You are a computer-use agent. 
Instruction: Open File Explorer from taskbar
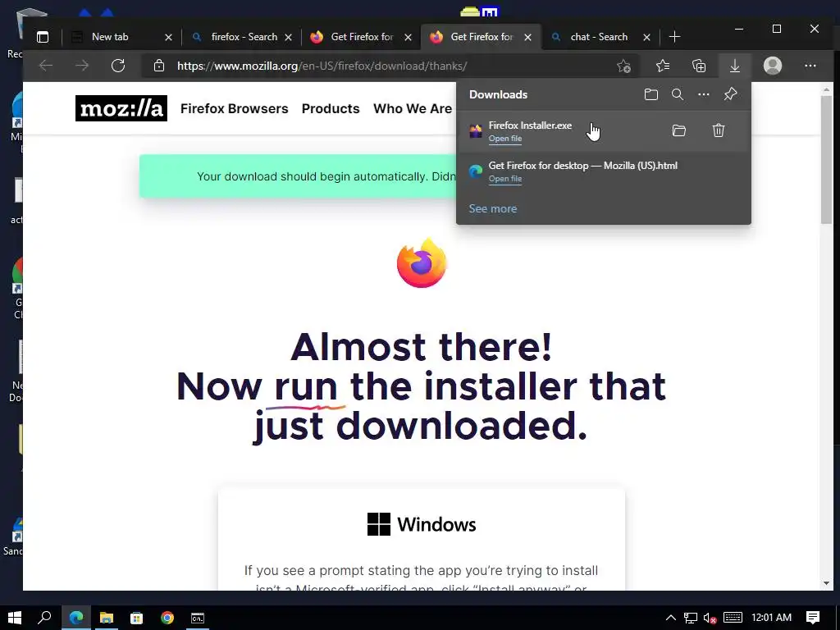(107, 618)
